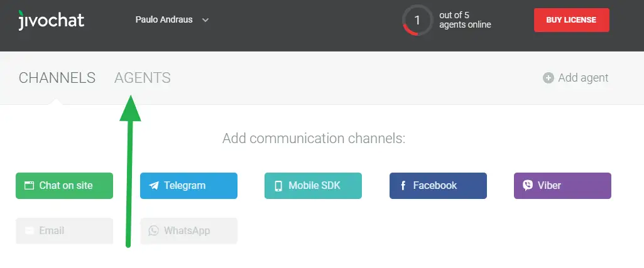Expand the Paulo Andraus account chevron
Viewport: 644px width, 268px height.
click(205, 20)
